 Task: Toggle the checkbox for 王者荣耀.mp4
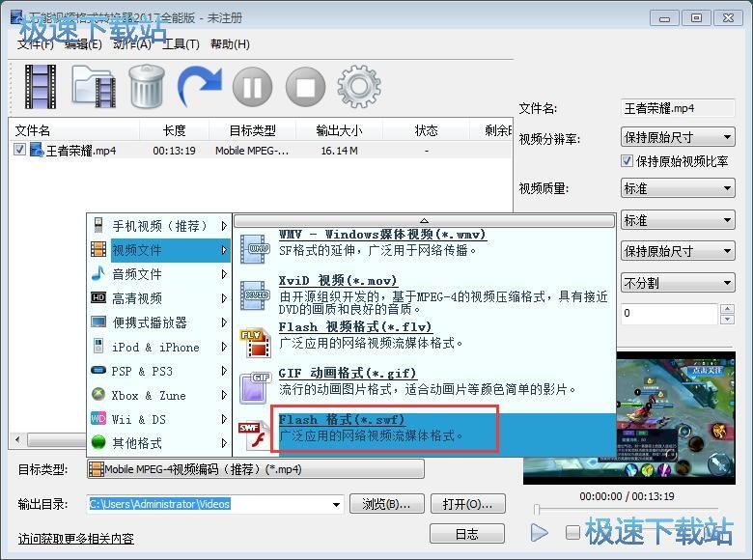tap(19, 150)
